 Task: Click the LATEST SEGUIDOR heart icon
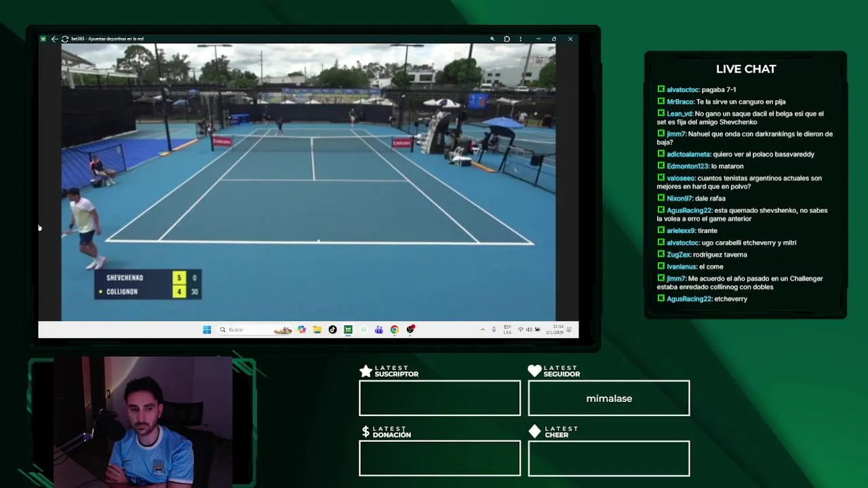pos(534,371)
